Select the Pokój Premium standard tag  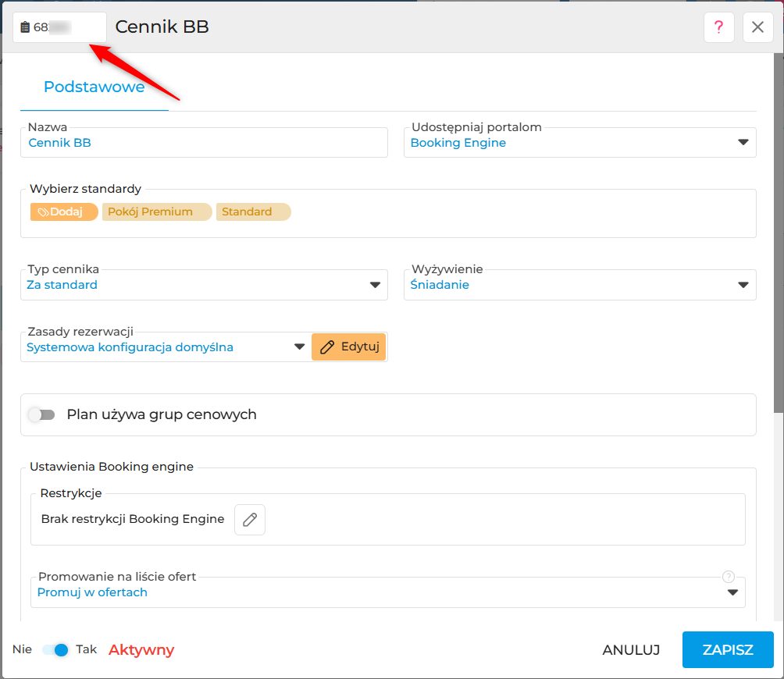156,212
